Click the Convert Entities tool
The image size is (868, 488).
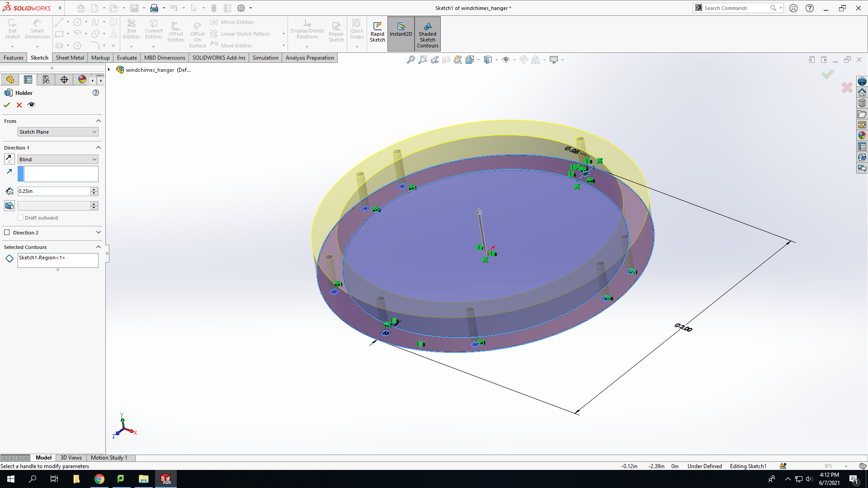pos(154,29)
